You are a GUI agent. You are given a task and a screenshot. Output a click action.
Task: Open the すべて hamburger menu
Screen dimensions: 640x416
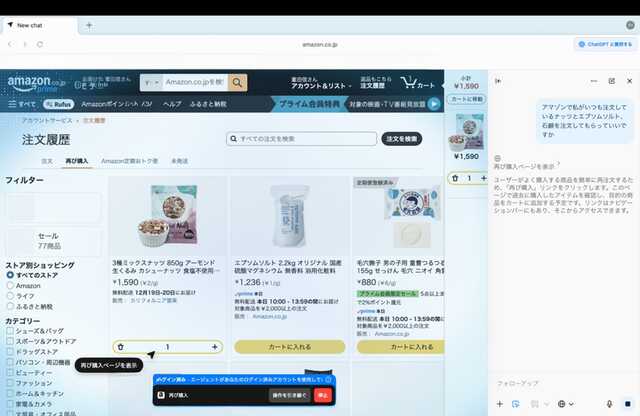[x=22, y=104]
